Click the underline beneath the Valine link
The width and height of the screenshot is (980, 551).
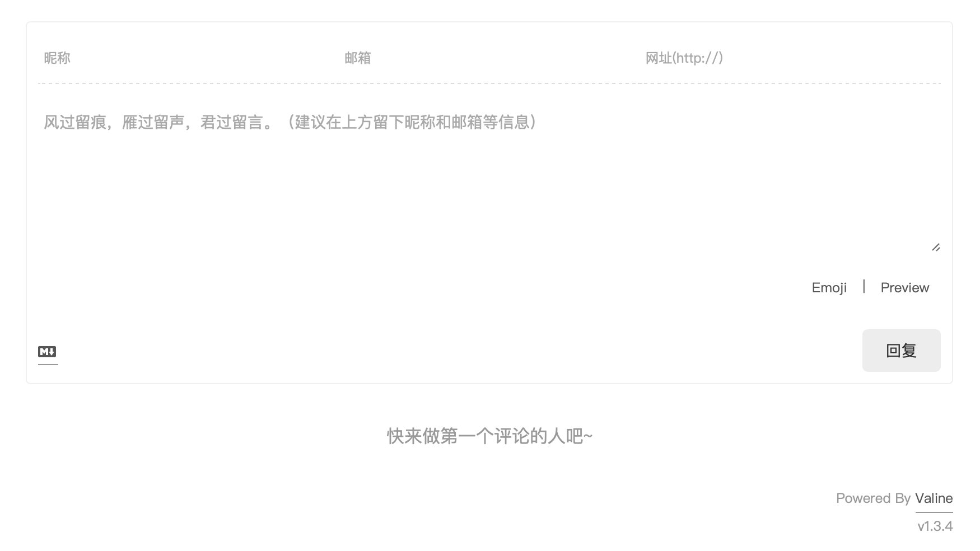[x=934, y=512]
